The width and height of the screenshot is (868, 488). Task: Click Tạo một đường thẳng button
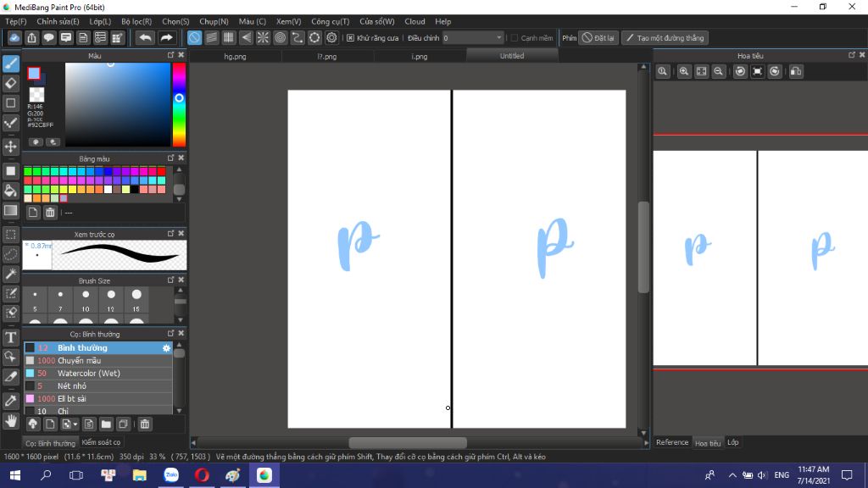[665, 37]
